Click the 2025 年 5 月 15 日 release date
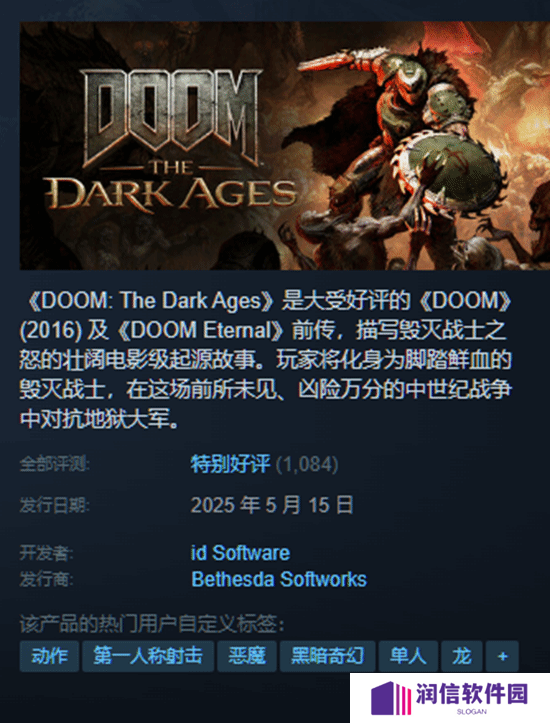Image resolution: width=550 pixels, height=723 pixels. pos(272,505)
